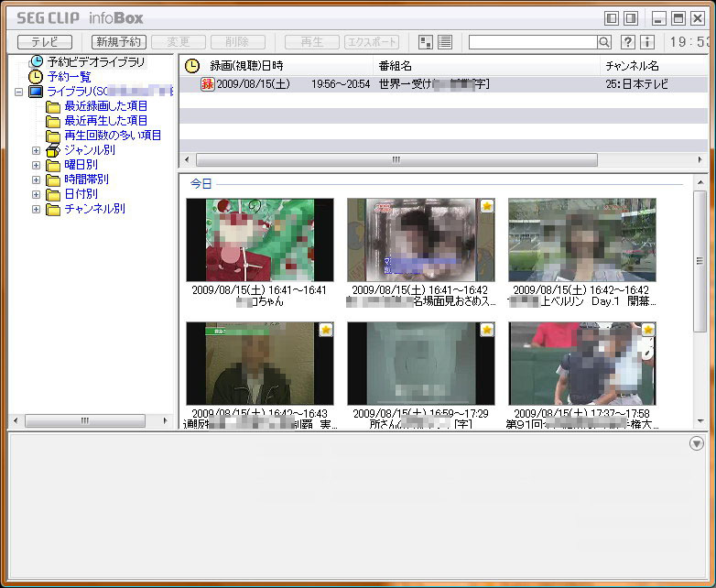Expand the 時間帯別 node

pos(36,180)
